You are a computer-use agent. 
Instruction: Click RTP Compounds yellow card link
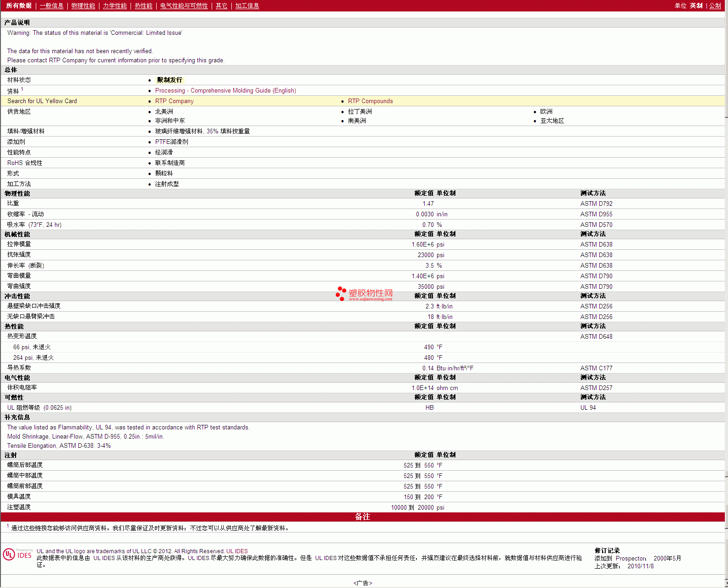pyautogui.click(x=370, y=101)
